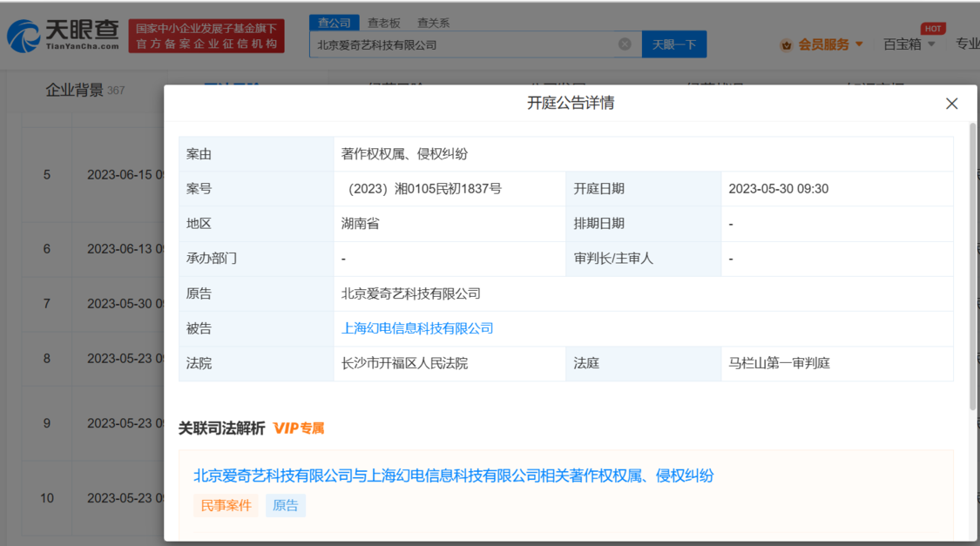Viewport: 980px width, 546px height.
Task: Clear the search box with the X icon
Action: pos(625,44)
